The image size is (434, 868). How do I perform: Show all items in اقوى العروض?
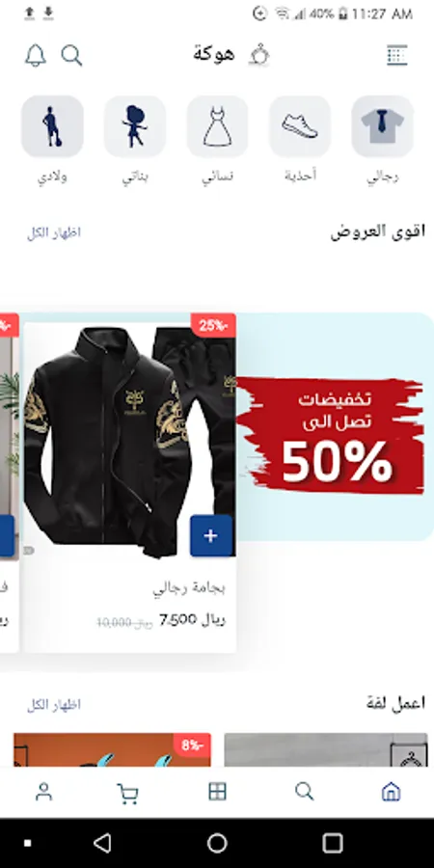pos(54,233)
